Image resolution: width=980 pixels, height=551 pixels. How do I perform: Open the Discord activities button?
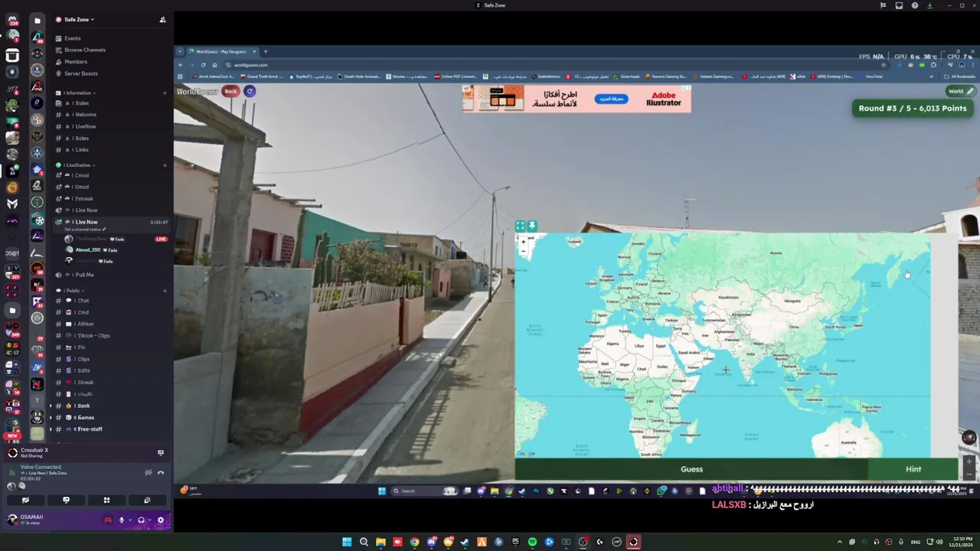pos(106,500)
